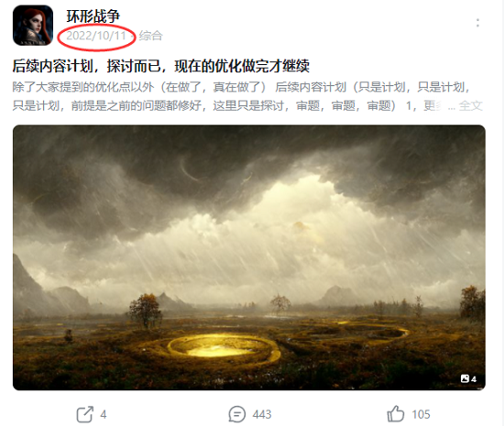The height and width of the screenshot is (426, 504).
Task: Like the post with thumbs-up icon
Action: pos(395,414)
